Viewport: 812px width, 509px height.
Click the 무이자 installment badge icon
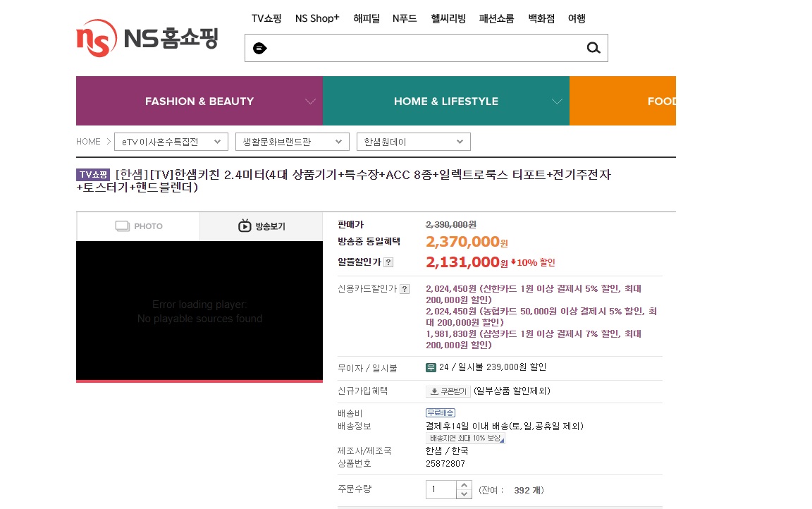coord(431,367)
